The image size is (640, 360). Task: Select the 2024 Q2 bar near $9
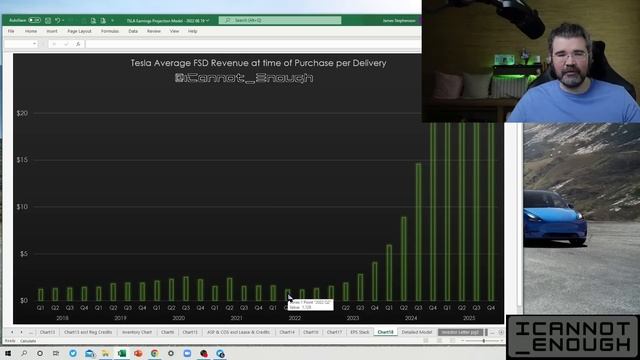pyautogui.click(x=404, y=259)
